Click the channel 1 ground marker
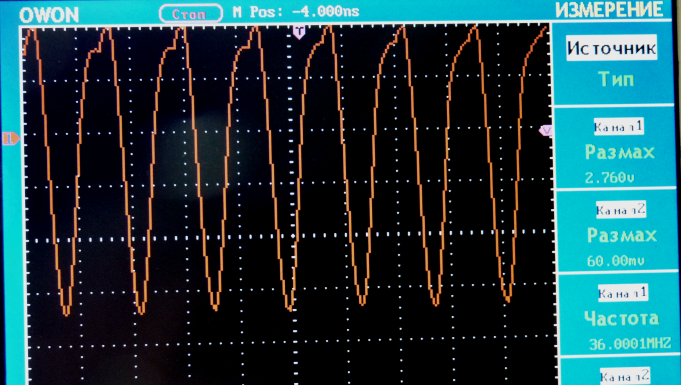Screen dimensions: 681x385 click(x=10, y=138)
